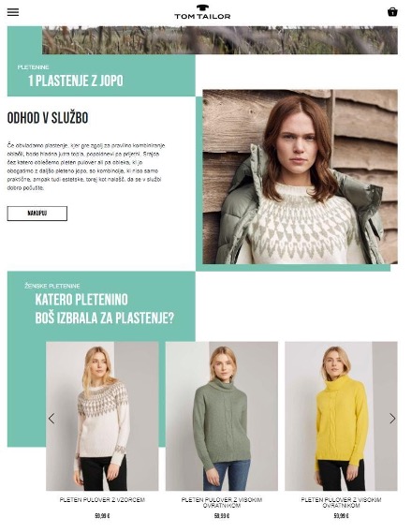The image size is (412, 532).
Task: Open the green turtleneck sweater product image
Action: click(222, 416)
